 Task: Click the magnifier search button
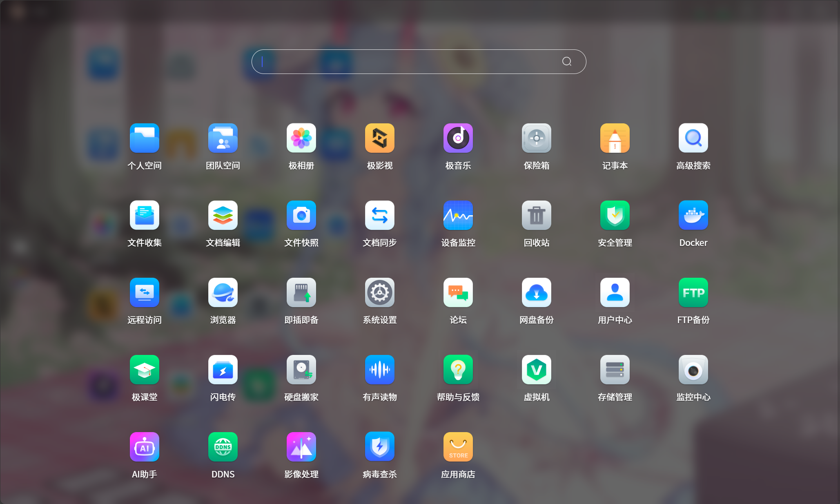566,62
